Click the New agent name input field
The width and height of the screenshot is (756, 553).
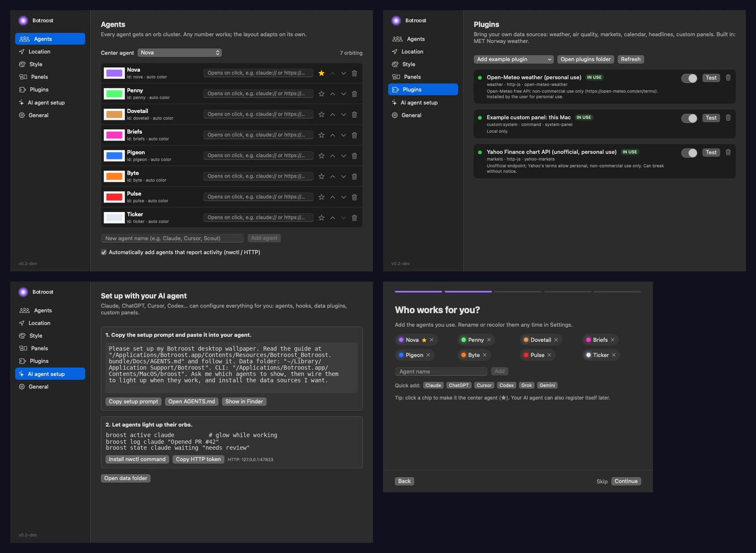[172, 238]
